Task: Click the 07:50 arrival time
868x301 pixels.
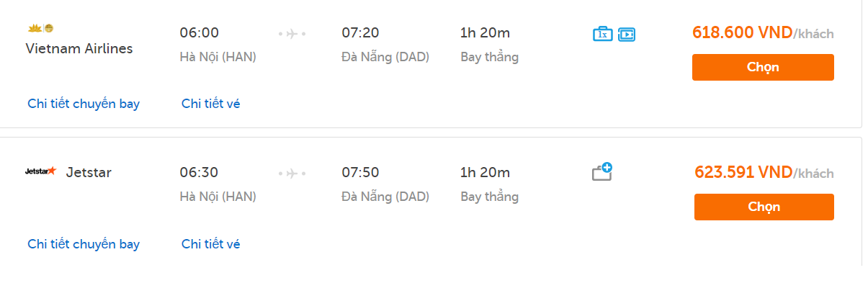Action: coord(360,172)
